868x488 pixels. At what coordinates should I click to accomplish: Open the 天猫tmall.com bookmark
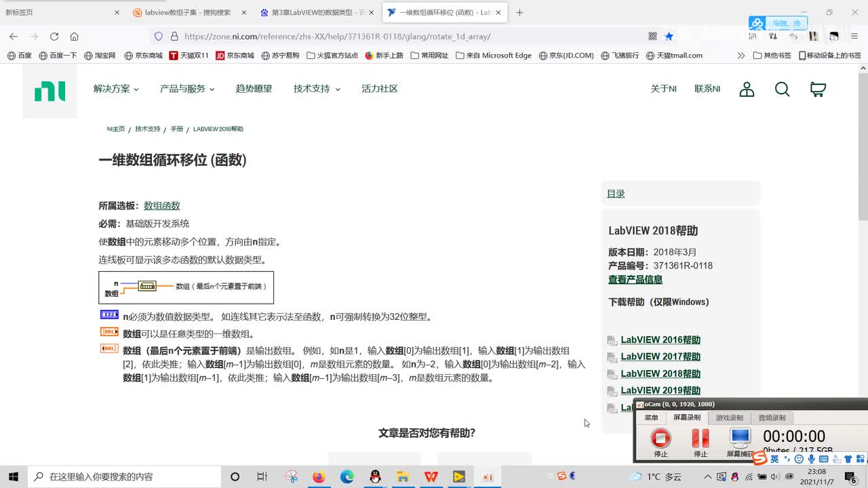click(674, 56)
